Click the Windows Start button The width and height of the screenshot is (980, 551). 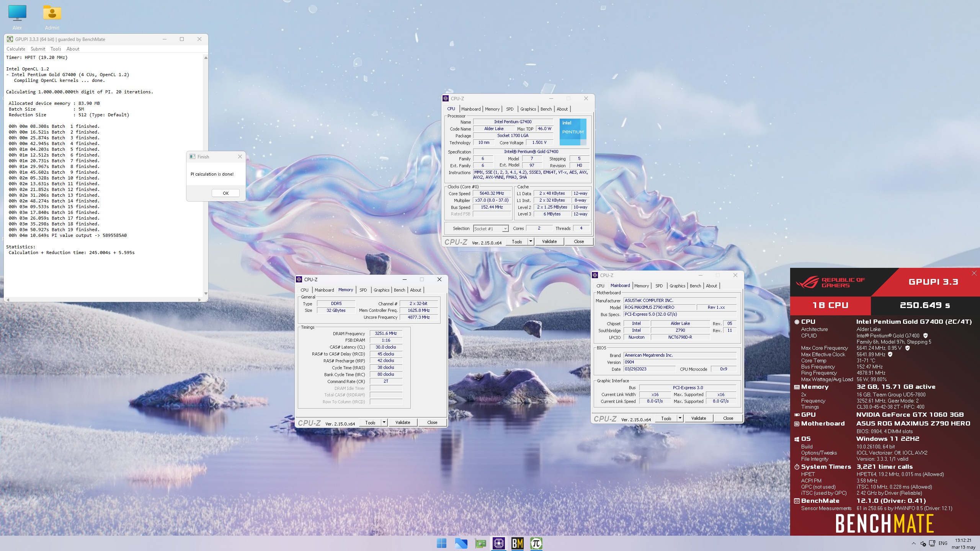441,543
